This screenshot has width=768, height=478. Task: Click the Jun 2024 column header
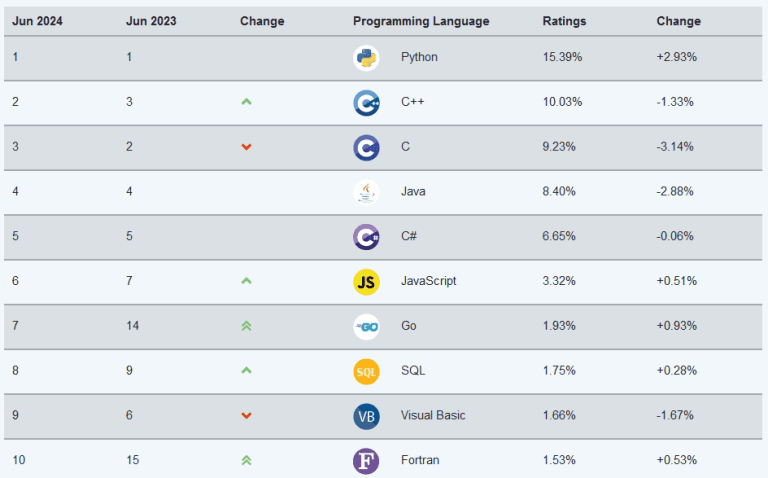37,21
